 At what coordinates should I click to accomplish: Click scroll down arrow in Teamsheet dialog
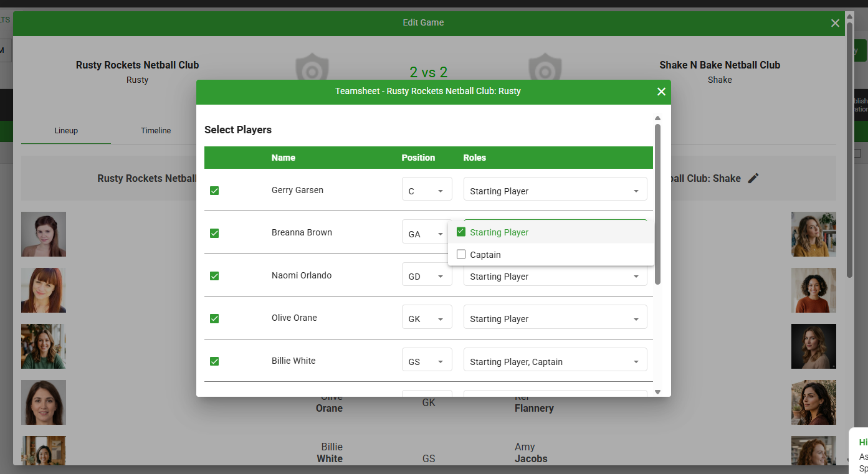[x=657, y=392]
